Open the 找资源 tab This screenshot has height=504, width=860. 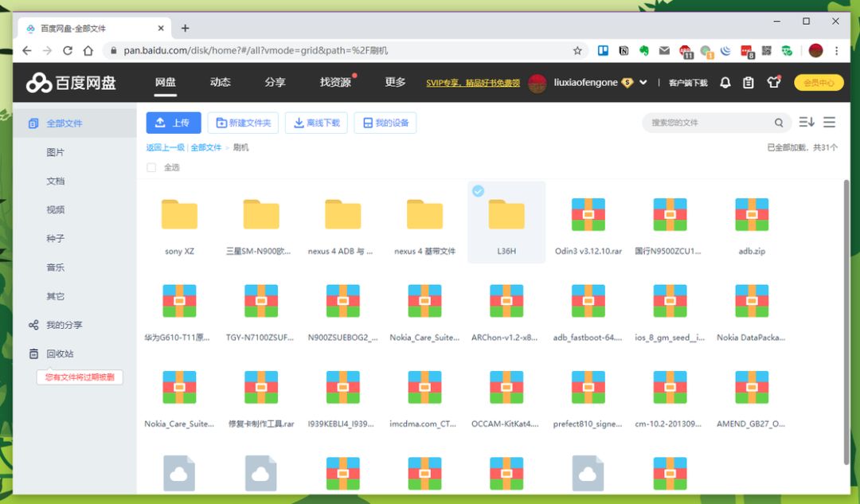pyautogui.click(x=335, y=82)
